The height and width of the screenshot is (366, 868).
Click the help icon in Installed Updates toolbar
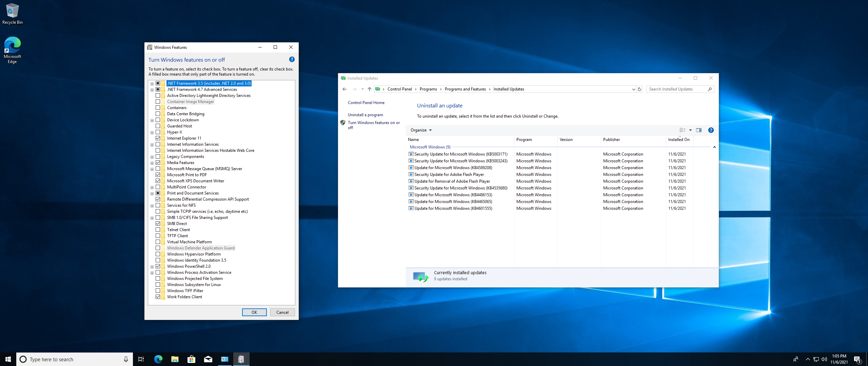pyautogui.click(x=711, y=130)
